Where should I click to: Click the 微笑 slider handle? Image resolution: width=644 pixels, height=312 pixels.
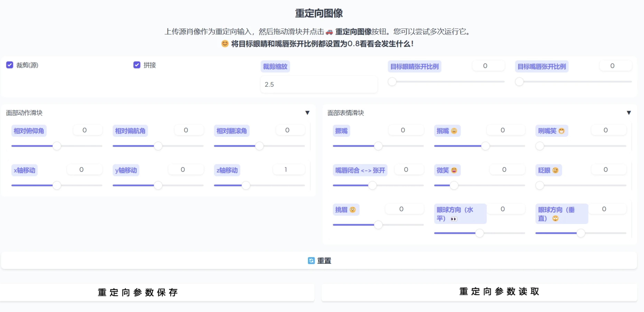(454, 185)
